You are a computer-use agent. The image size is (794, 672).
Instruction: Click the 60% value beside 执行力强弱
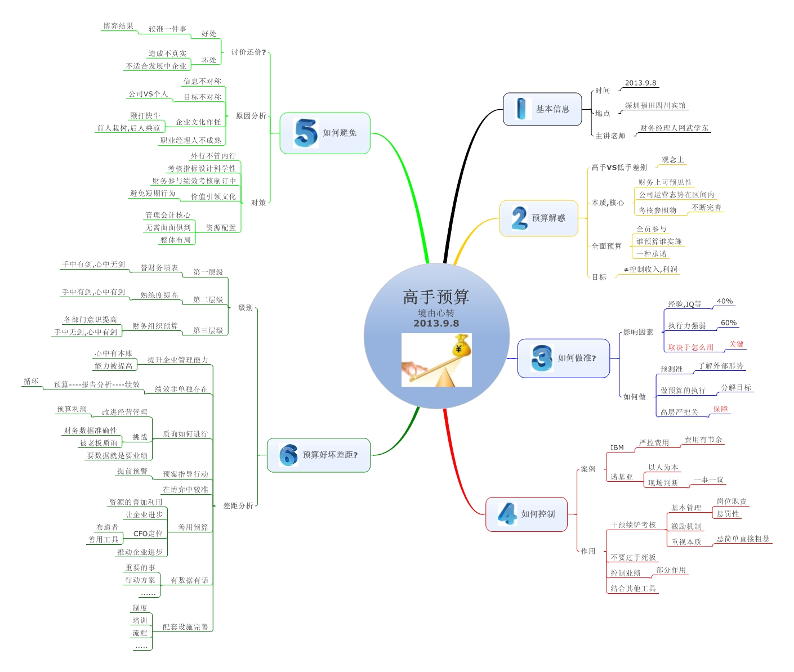point(729,322)
